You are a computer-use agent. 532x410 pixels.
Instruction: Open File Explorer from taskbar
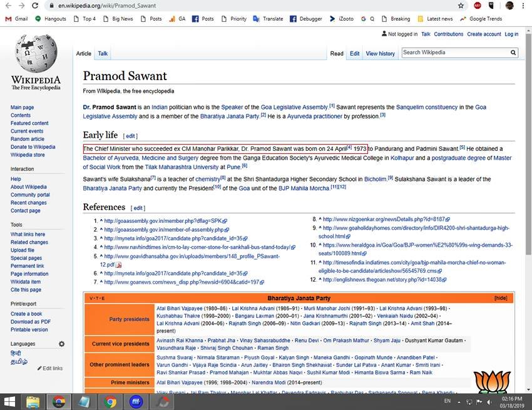pyautogui.click(x=33, y=402)
